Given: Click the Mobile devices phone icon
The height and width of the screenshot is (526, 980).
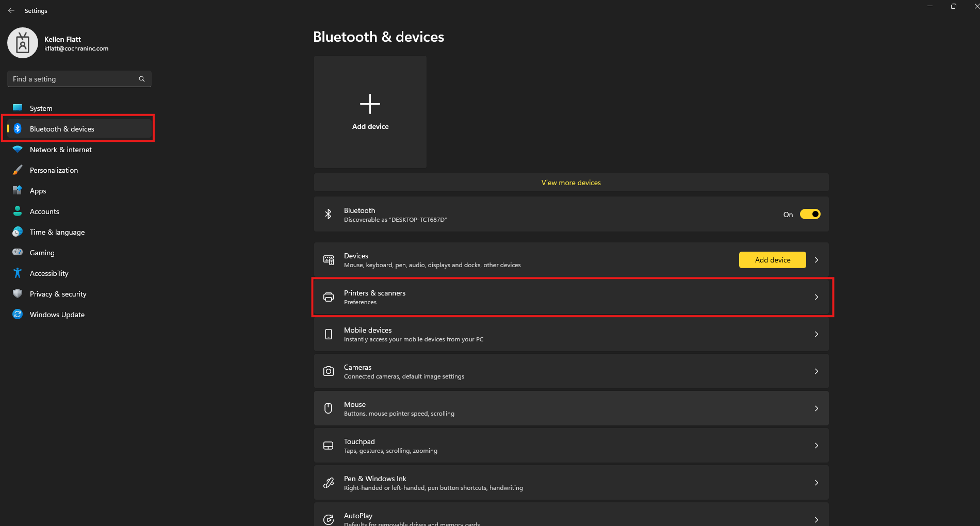Looking at the screenshot, I should (328, 334).
